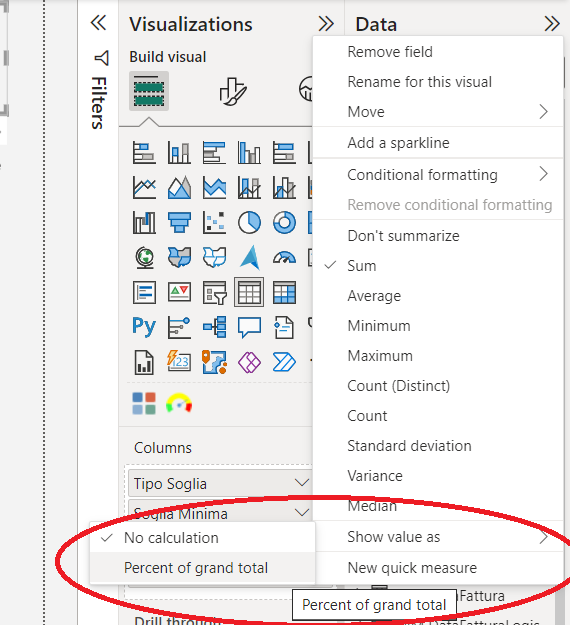Select the smart narrative visual
Viewport: 570px width, 625px height.
click(x=284, y=327)
